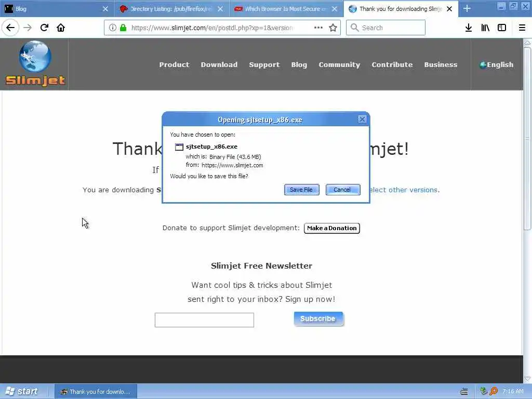This screenshot has height=399, width=532.
Task: Bookmark this page with the star
Action: [x=333, y=28]
